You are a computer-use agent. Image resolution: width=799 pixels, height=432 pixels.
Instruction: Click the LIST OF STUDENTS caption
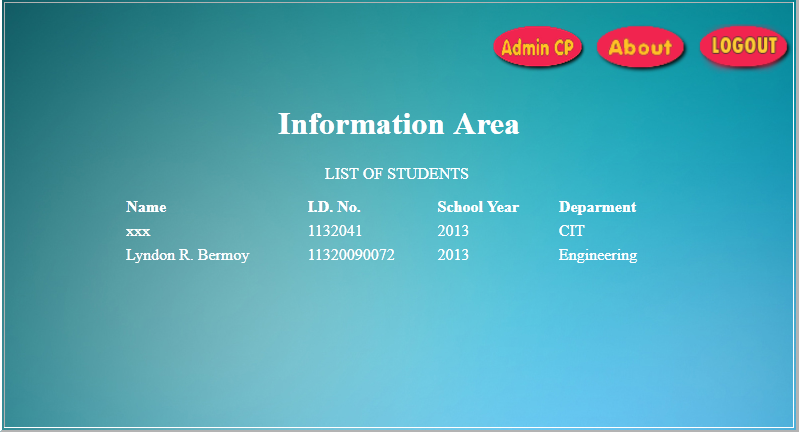click(396, 174)
